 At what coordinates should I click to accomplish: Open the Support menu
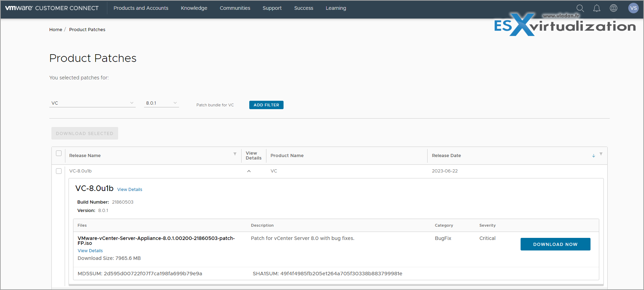(272, 8)
